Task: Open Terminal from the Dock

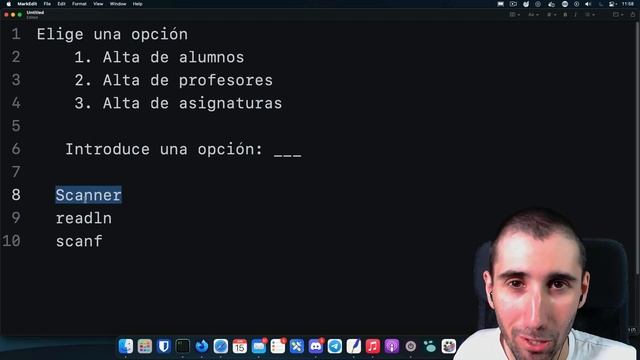Action: [182, 347]
